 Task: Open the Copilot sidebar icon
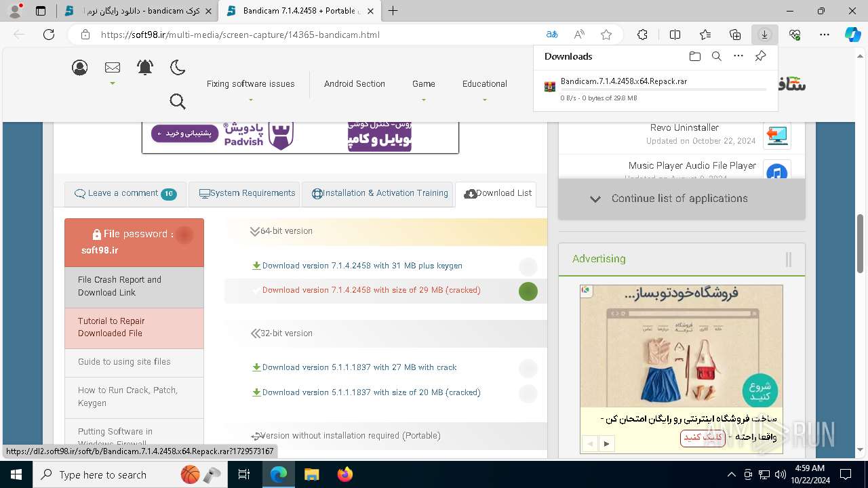(x=852, y=35)
